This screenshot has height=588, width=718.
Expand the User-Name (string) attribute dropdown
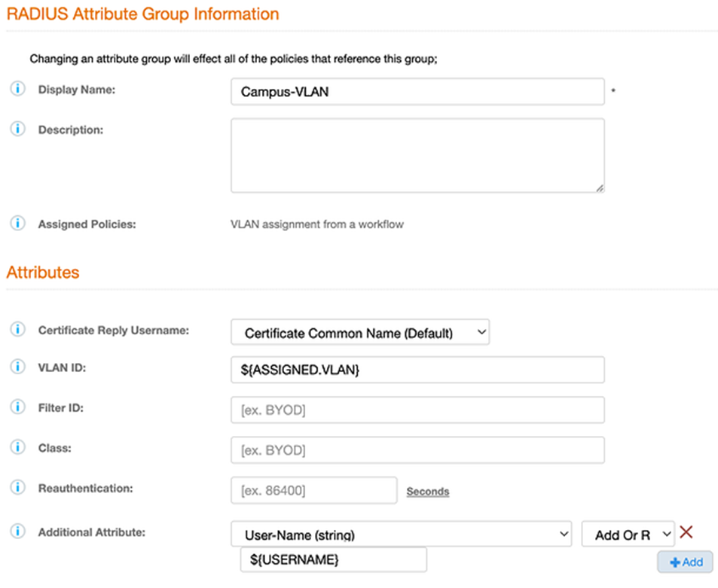point(401,535)
